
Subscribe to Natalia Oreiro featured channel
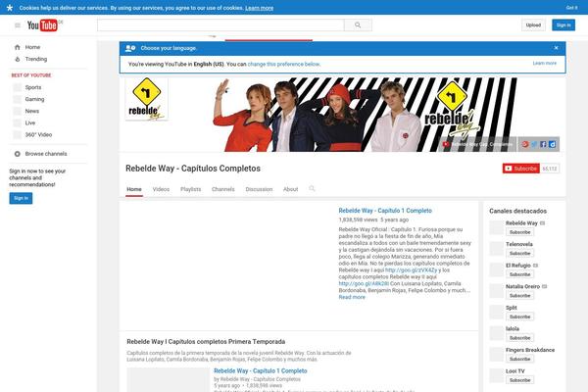tap(519, 296)
